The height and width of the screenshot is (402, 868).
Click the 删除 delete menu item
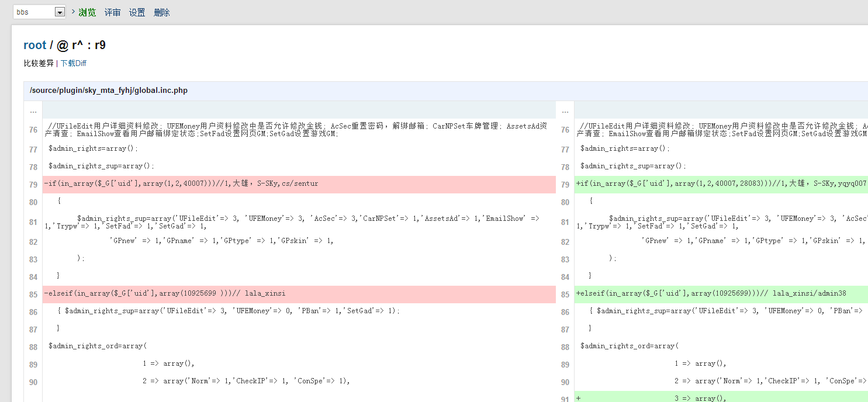[x=161, y=12]
